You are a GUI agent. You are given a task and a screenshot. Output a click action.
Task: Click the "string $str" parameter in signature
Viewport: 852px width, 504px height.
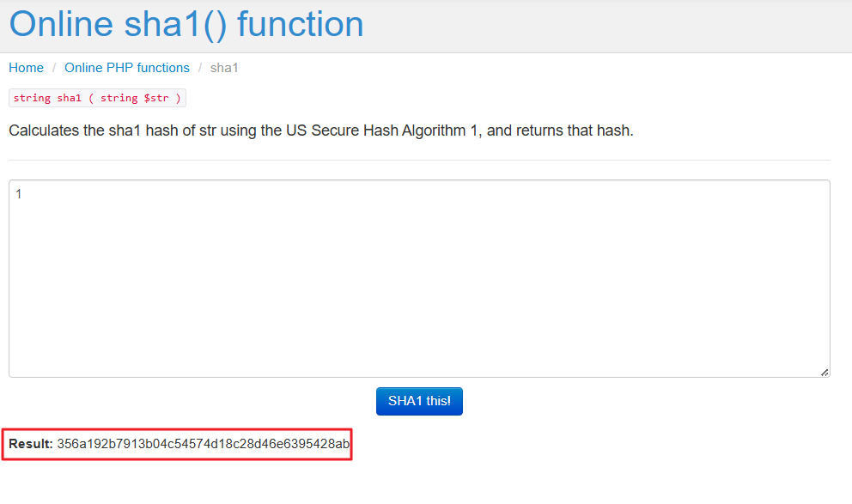tap(135, 98)
